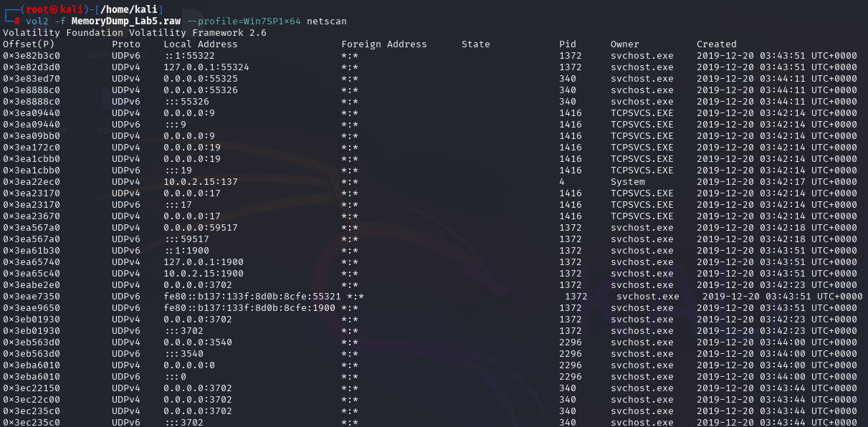This screenshot has width=868, height=427.
Task: Click the vol2 command text
Action: click(37, 21)
